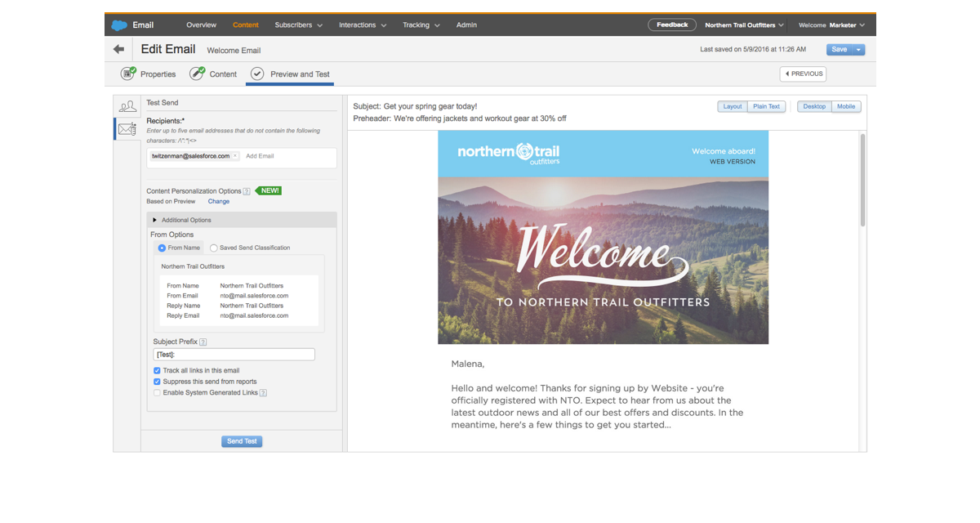Open the Save button dropdown arrow
This screenshot has height=523, width=980.
858,50
